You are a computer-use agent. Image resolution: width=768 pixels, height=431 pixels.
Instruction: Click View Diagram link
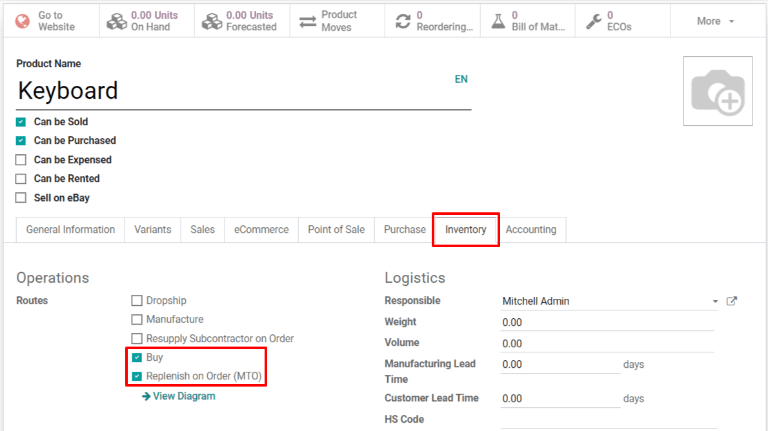pos(179,396)
